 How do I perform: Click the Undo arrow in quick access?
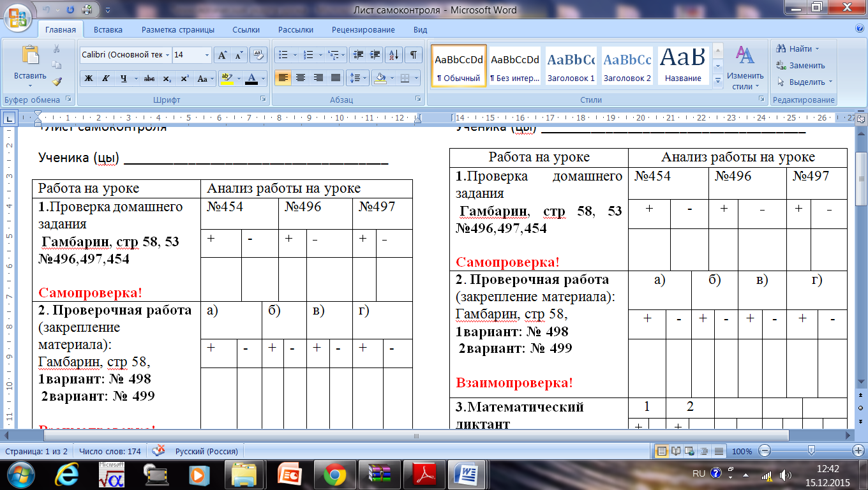click(47, 10)
